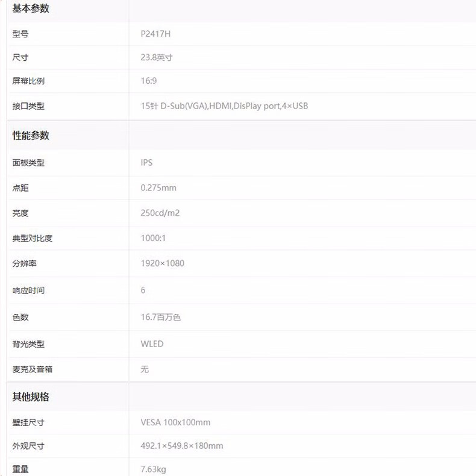The width and height of the screenshot is (476, 476).
Task: Click the 其他规格 section header
Action: tap(31, 397)
